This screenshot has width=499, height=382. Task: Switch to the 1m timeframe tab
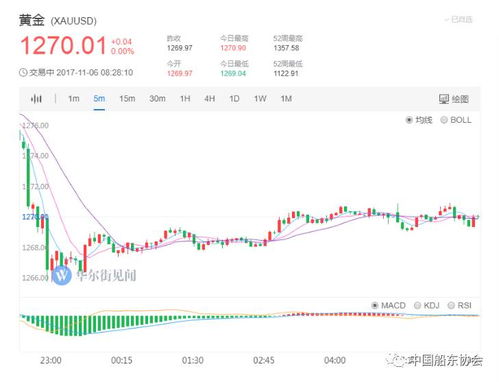tap(74, 99)
